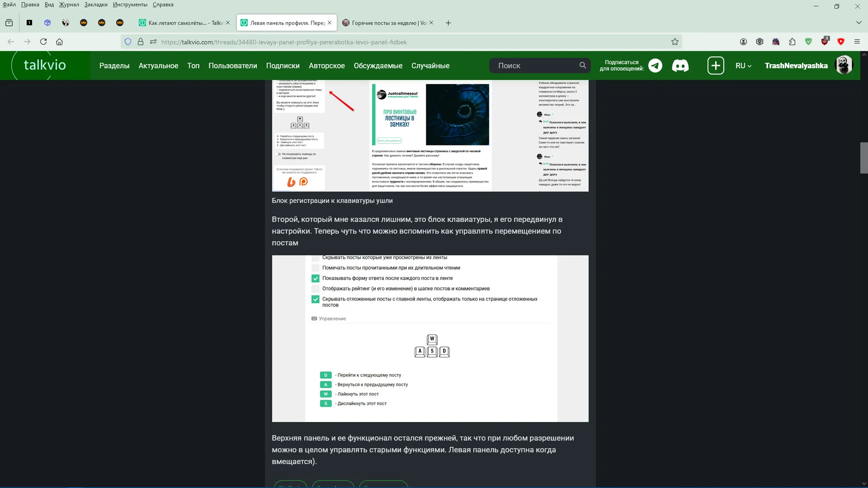The height and width of the screenshot is (488, 868).
Task: Click the page vertical scrollbar thumb
Action: coord(864,158)
